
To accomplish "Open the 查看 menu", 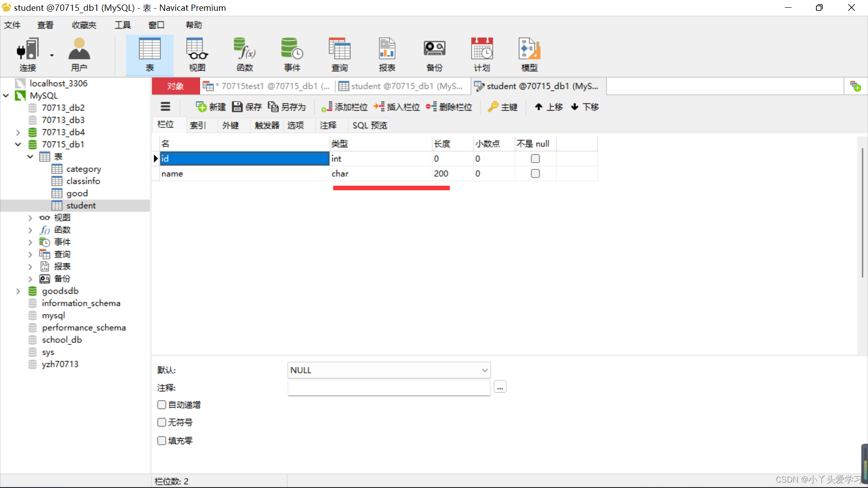I will 45,25.
